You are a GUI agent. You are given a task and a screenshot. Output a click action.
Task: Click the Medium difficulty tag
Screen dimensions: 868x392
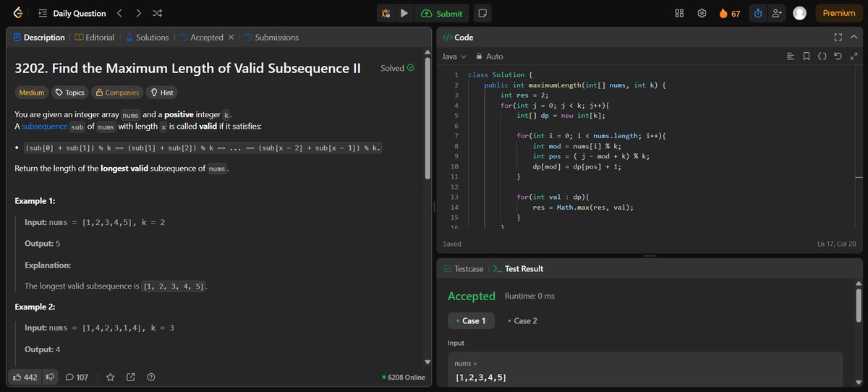point(32,93)
